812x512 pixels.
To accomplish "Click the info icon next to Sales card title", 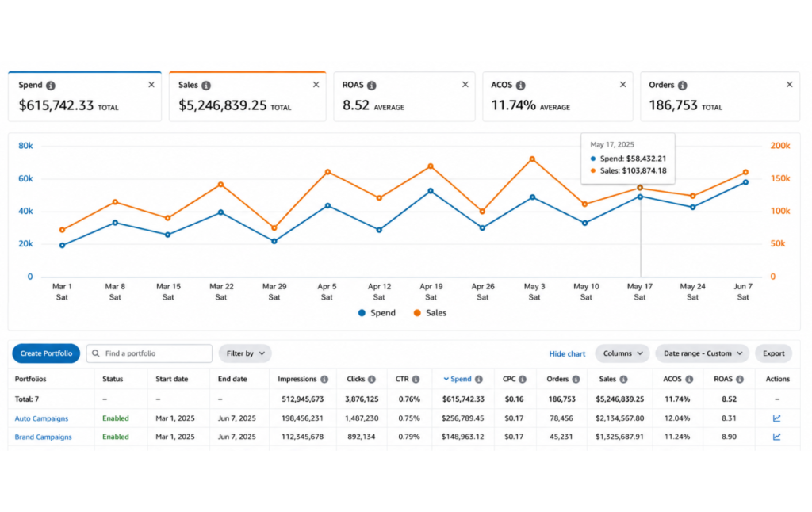I will tap(206, 86).
